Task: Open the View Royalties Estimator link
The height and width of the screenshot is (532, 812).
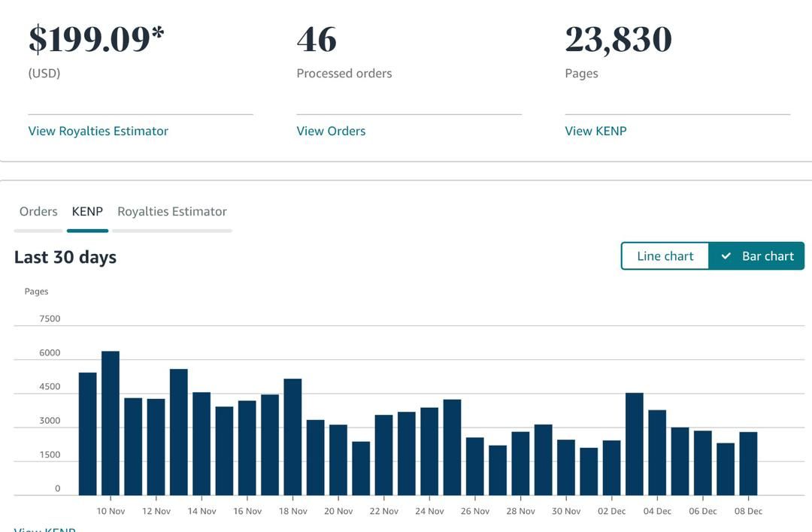Action: [x=98, y=131]
